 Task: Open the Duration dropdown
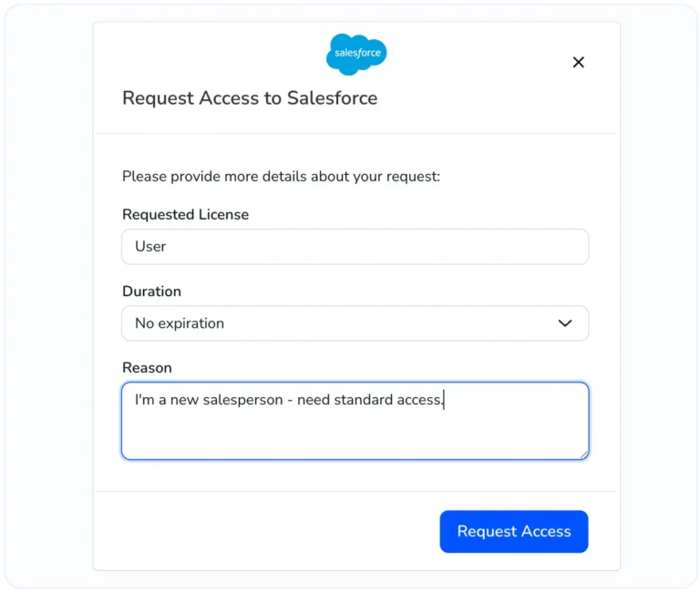[355, 323]
